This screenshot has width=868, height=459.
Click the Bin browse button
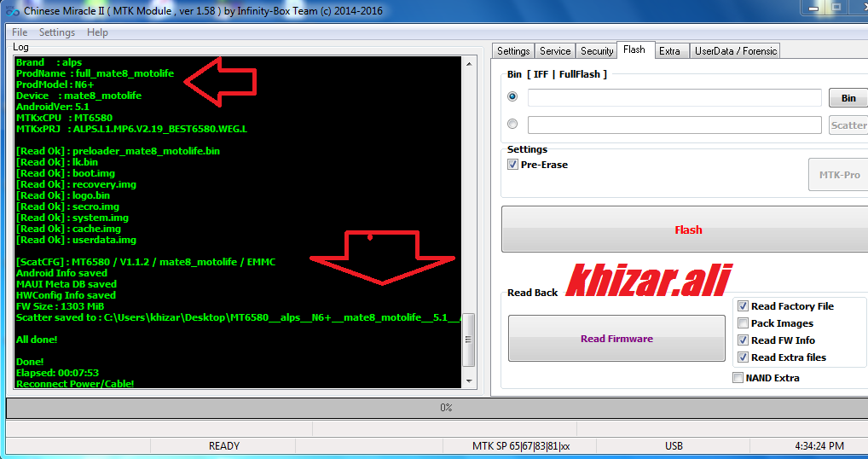pyautogui.click(x=848, y=98)
